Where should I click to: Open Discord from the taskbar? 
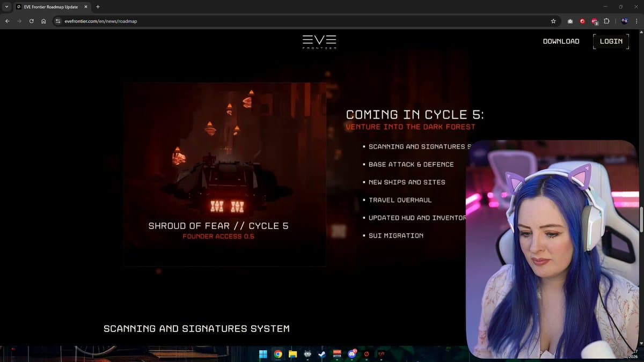tap(352, 354)
